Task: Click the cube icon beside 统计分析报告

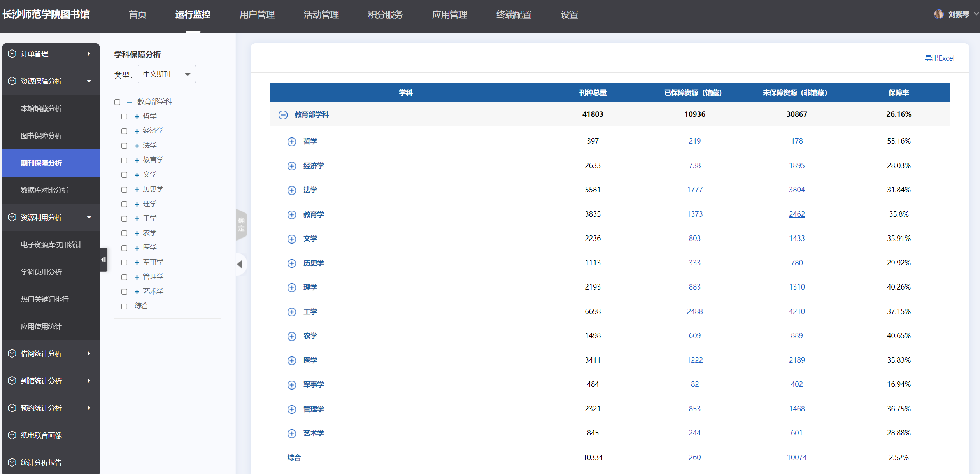Action: pyautogui.click(x=12, y=462)
